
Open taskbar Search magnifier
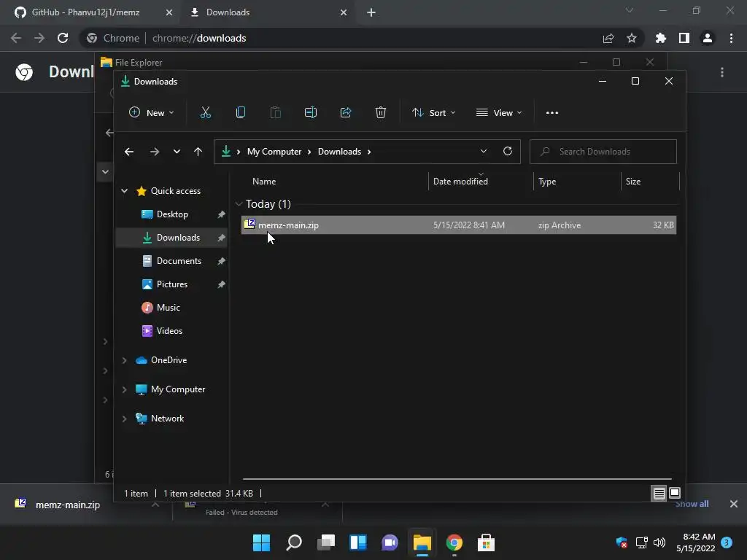(x=294, y=542)
